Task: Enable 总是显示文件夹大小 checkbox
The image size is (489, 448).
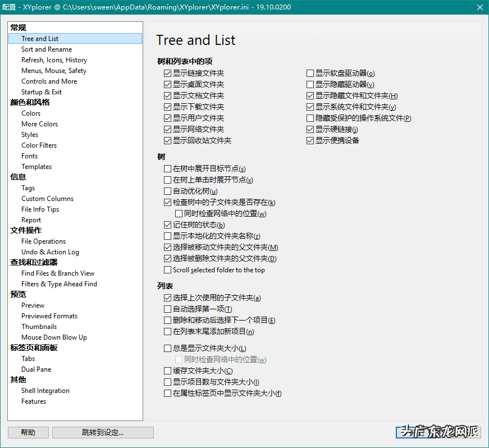Action: (x=167, y=349)
